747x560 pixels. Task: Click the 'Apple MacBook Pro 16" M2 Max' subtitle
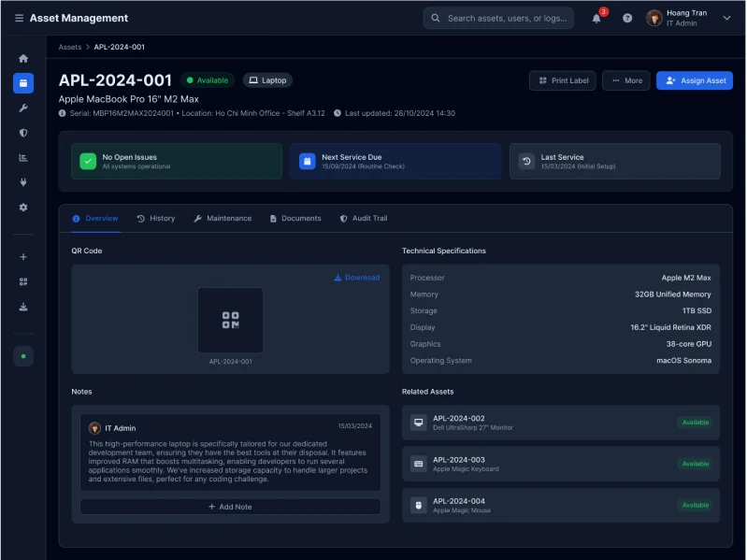[x=129, y=99]
